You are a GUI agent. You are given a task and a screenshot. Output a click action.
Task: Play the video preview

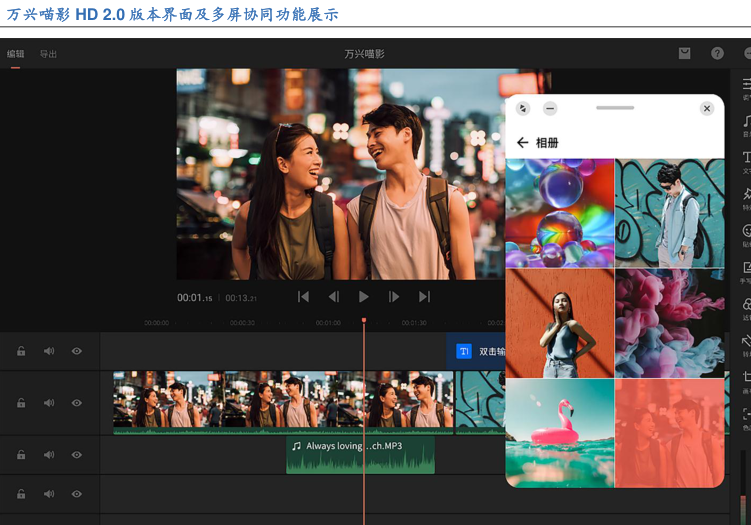click(x=364, y=297)
